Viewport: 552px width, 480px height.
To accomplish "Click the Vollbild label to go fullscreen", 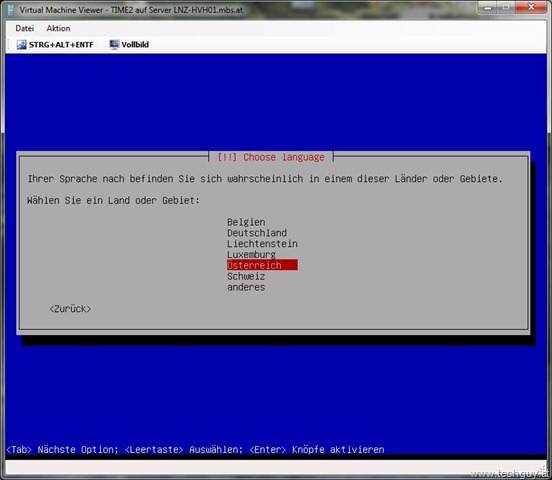I will 135,45.
